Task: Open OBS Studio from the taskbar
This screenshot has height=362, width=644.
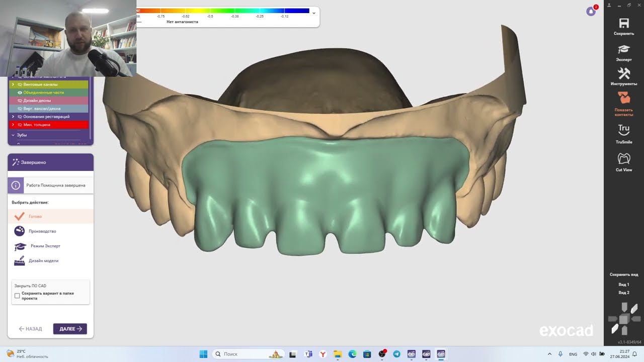Action: tap(382, 354)
